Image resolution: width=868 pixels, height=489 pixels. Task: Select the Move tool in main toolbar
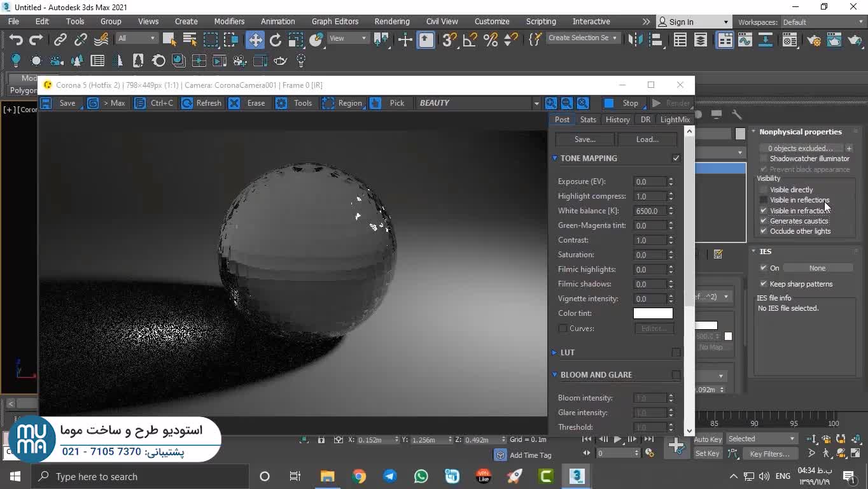[x=255, y=40]
